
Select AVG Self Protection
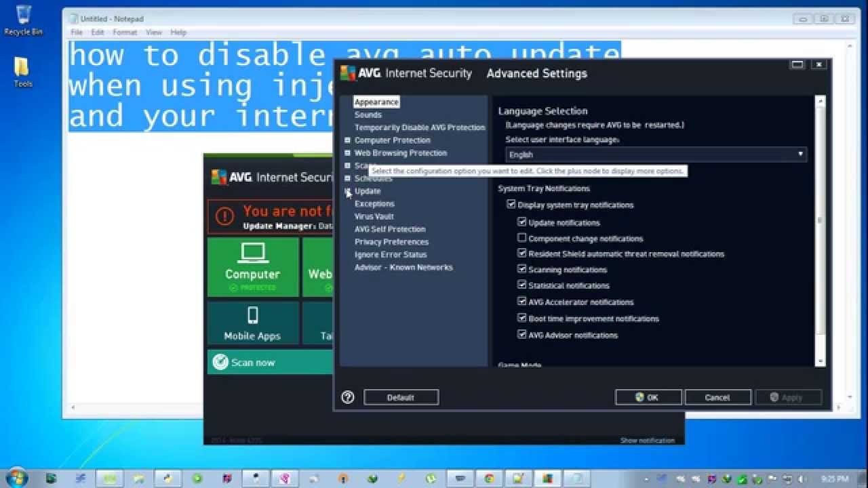(x=390, y=229)
